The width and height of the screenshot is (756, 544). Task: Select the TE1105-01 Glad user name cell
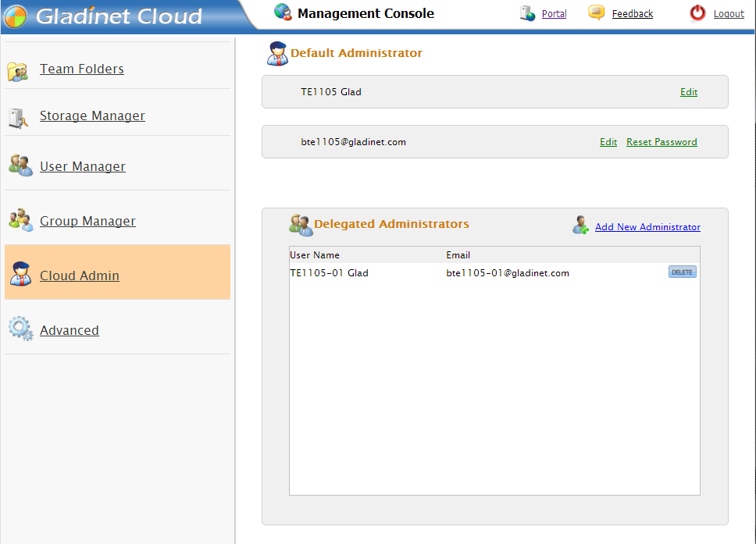point(329,273)
